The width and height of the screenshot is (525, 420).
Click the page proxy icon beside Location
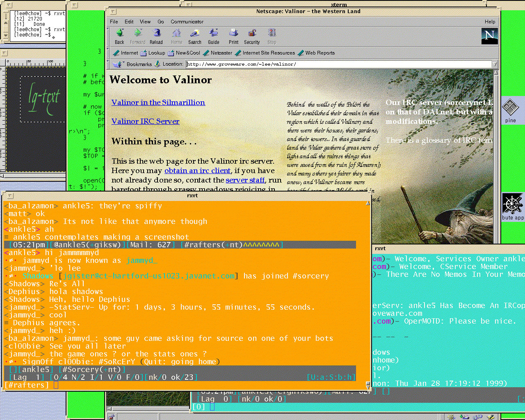(x=158, y=64)
